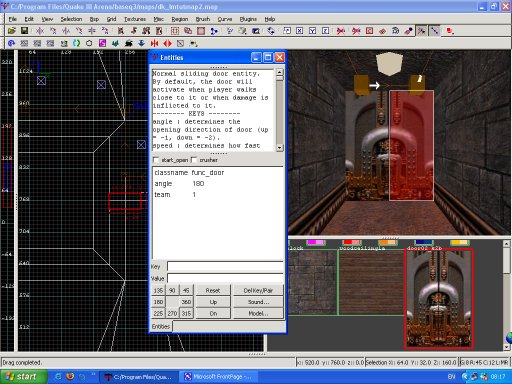Click the X-axis flip toolbar icon
Image resolution: width=512 pixels, height=384 pixels.
[40, 31]
